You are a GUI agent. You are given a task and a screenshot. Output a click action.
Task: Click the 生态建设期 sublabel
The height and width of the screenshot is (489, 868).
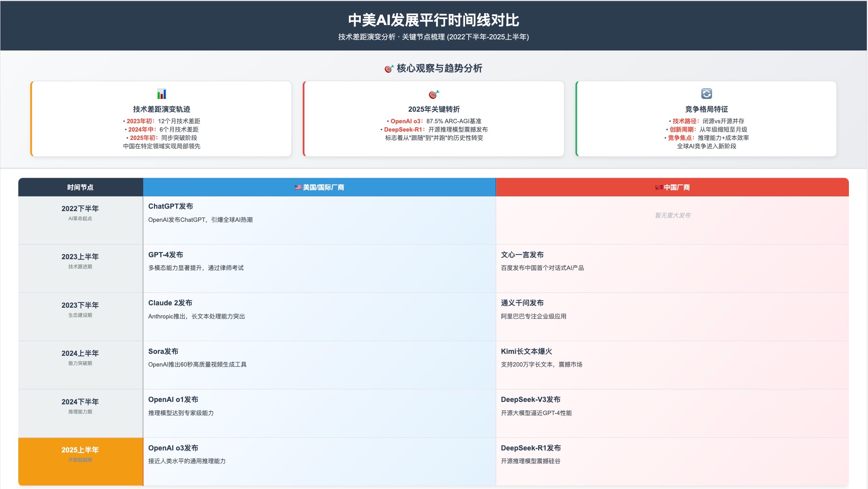click(80, 315)
